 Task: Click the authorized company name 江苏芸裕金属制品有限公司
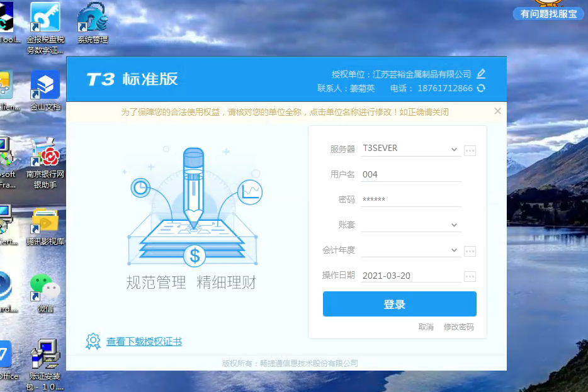422,74
